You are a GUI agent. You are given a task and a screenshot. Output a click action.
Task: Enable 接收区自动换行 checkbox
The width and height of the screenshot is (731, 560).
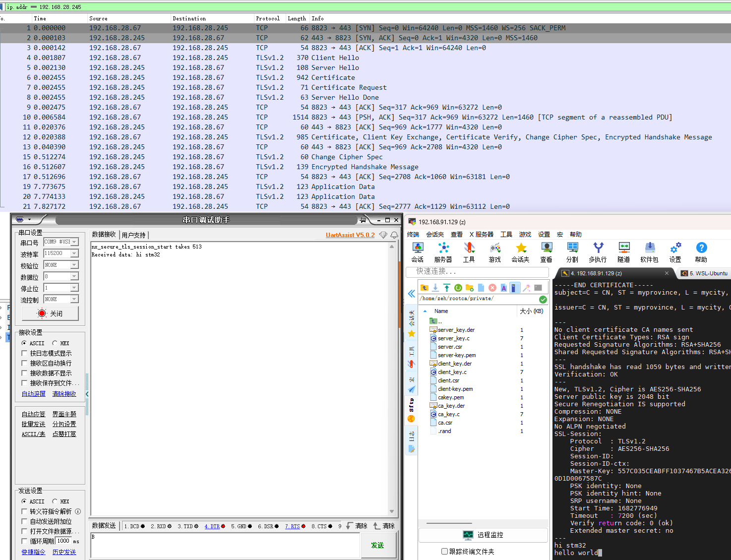(24, 363)
